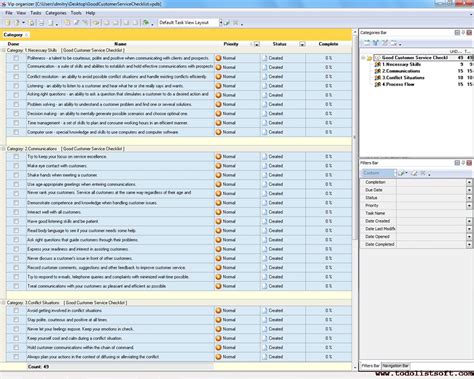Image resolution: width=474 pixels, height=379 pixels.
Task: Collapse the 3.Conflict Situations category group
Action: coord(3,303)
